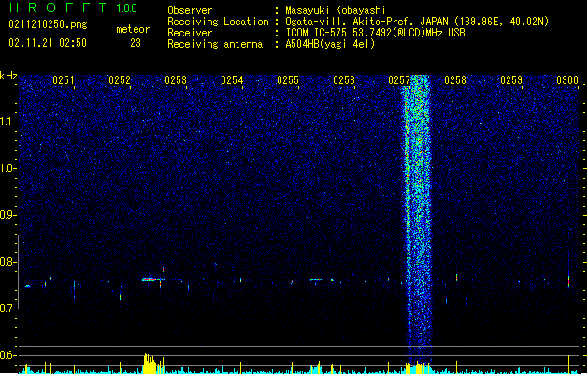Click the 1.0 kHz axis label
588x374 pixels.
7,168
